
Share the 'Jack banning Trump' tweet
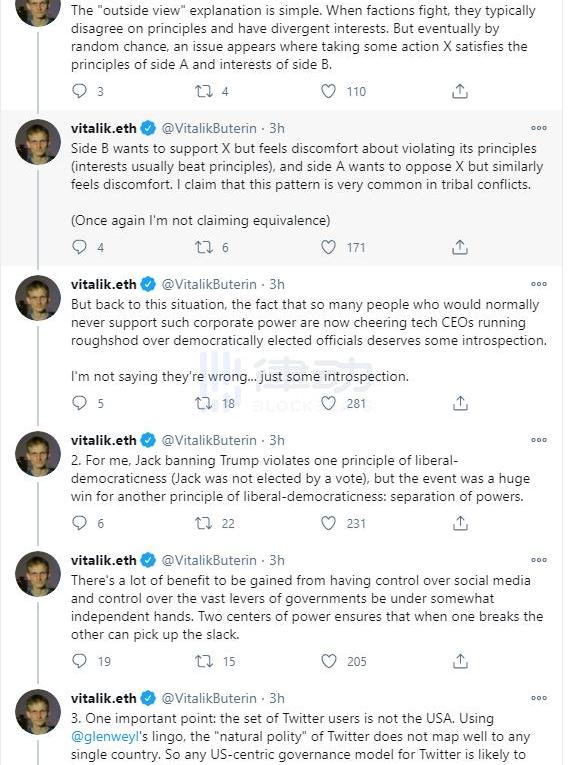pyautogui.click(x=460, y=523)
